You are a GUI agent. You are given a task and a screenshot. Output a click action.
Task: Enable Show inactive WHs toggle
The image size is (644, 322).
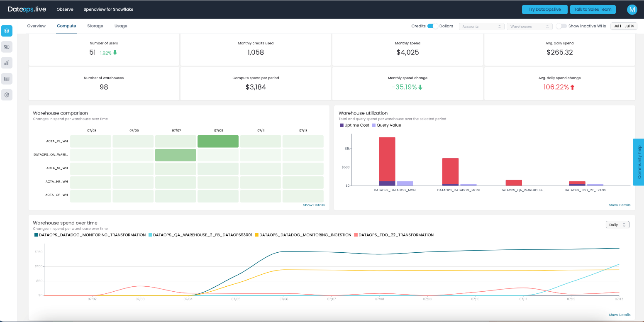pyautogui.click(x=561, y=26)
